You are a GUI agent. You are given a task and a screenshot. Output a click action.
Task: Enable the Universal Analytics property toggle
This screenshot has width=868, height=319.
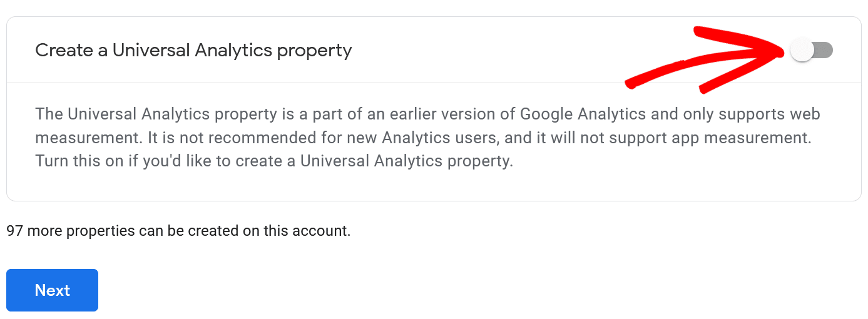click(x=812, y=50)
